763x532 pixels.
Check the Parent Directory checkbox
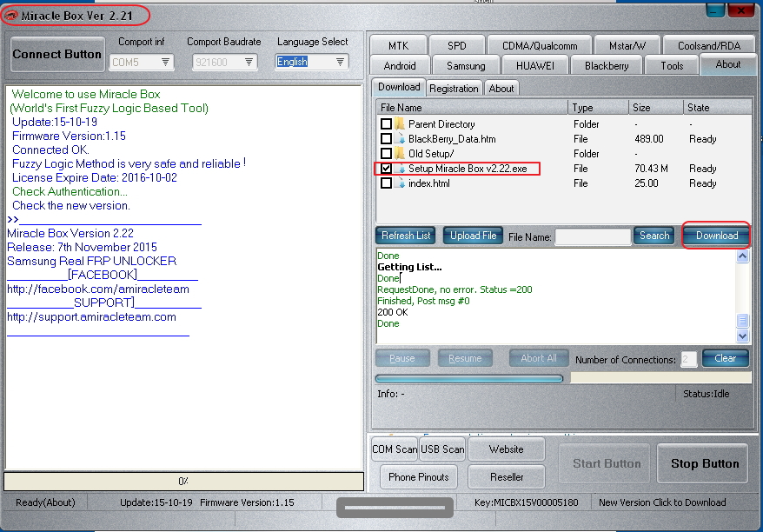387,123
